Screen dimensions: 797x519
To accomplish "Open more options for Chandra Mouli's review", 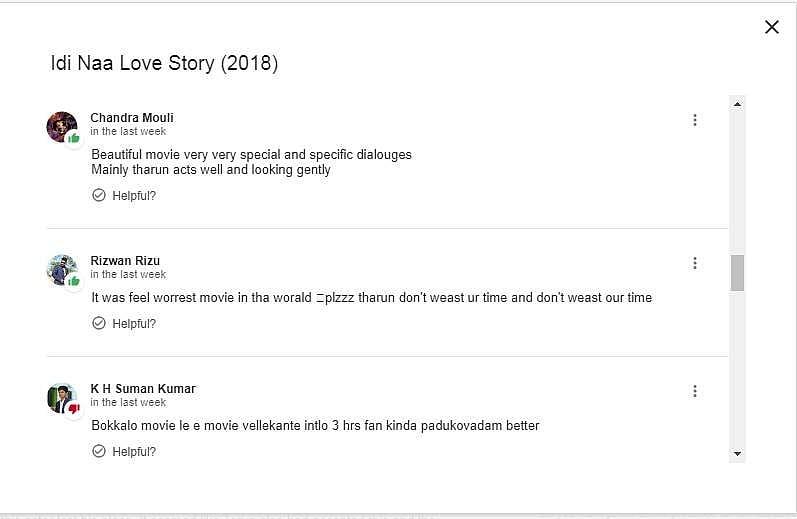I will [x=695, y=120].
